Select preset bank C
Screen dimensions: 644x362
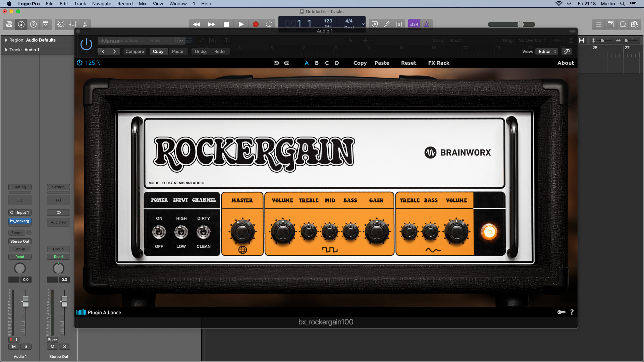click(x=327, y=63)
